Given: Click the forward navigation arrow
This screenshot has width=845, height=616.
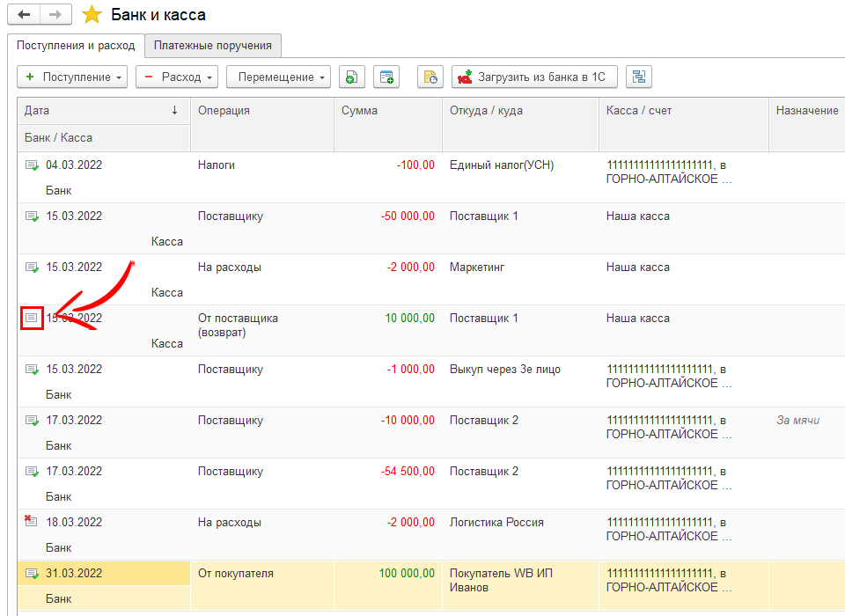Looking at the screenshot, I should pos(55,15).
